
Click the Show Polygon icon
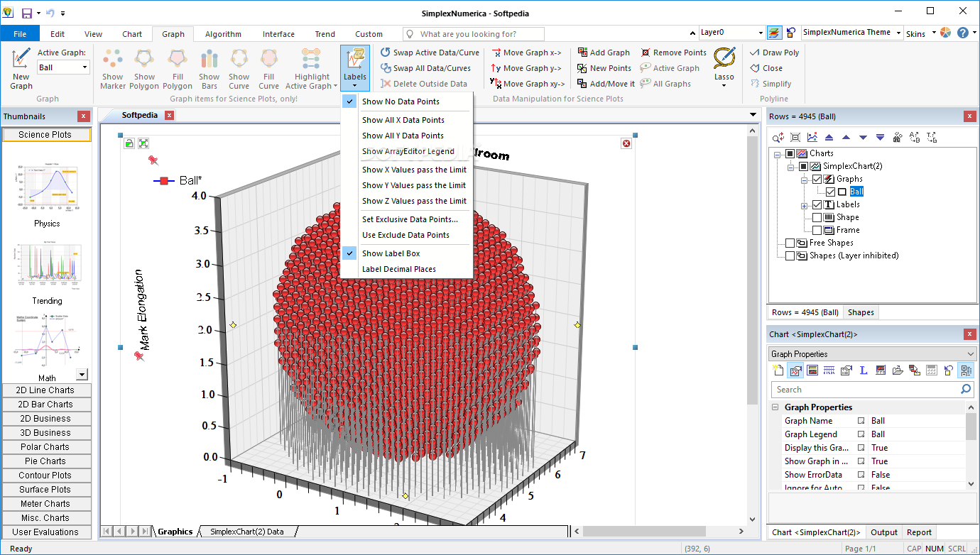(144, 58)
